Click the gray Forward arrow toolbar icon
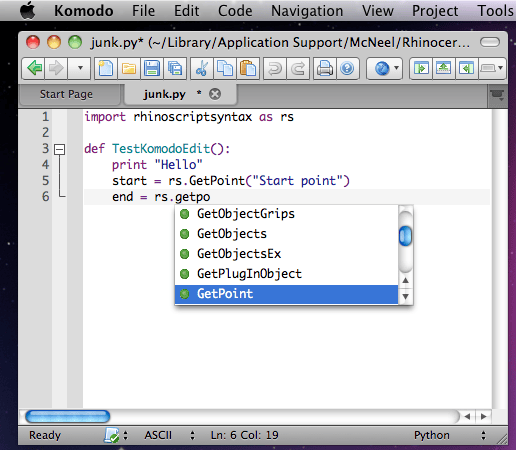 tap(56, 68)
